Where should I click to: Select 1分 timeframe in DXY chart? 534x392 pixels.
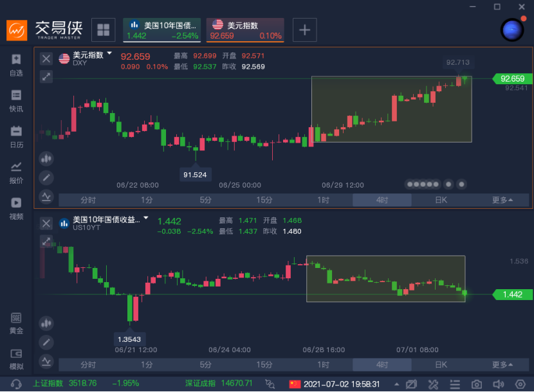(x=147, y=200)
